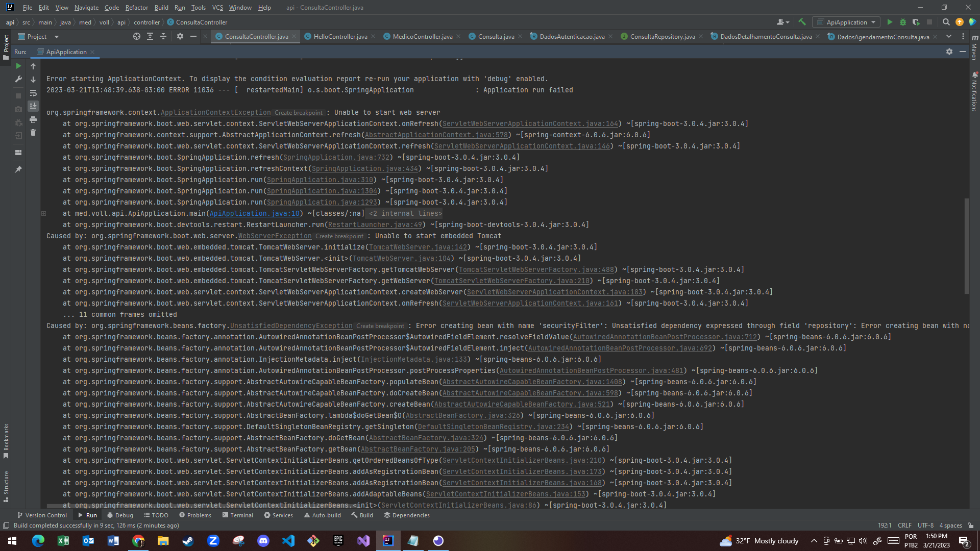Open the Terminal tool window
This screenshot has width=980, height=551.
tap(238, 515)
